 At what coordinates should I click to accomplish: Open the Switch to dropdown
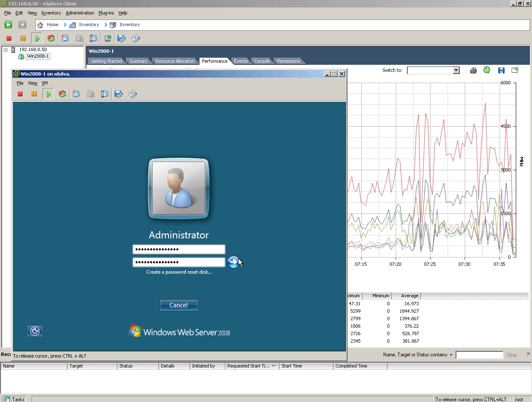[456, 70]
